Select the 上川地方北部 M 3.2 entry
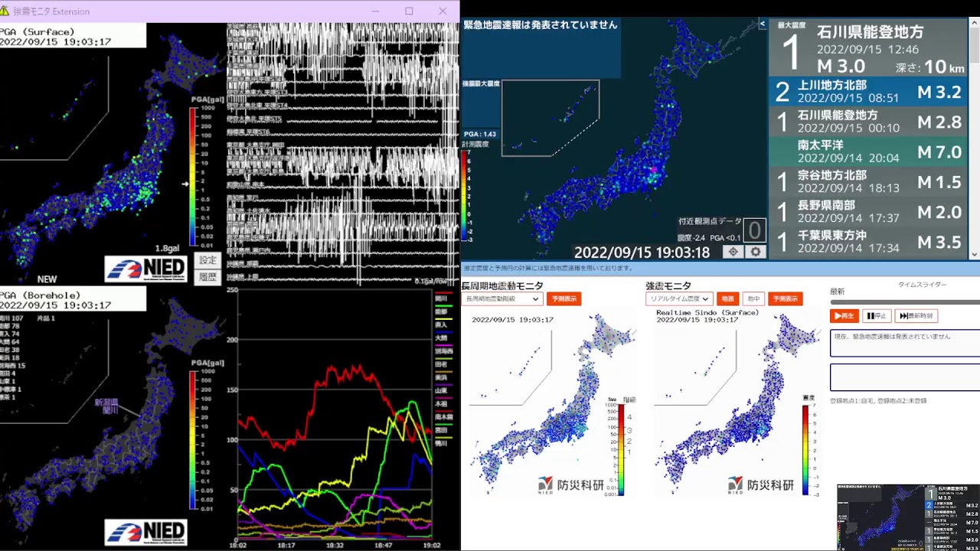Screen dimensions: 980x551 (x=868, y=92)
